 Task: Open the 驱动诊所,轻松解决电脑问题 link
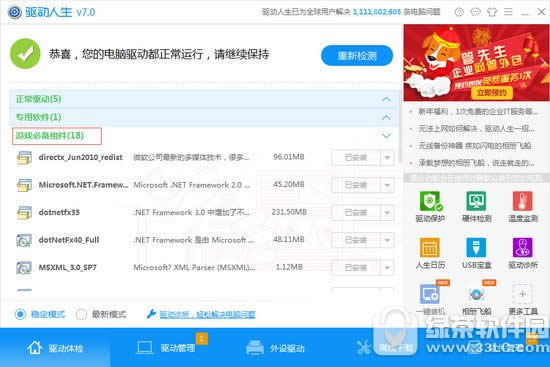coord(207,314)
